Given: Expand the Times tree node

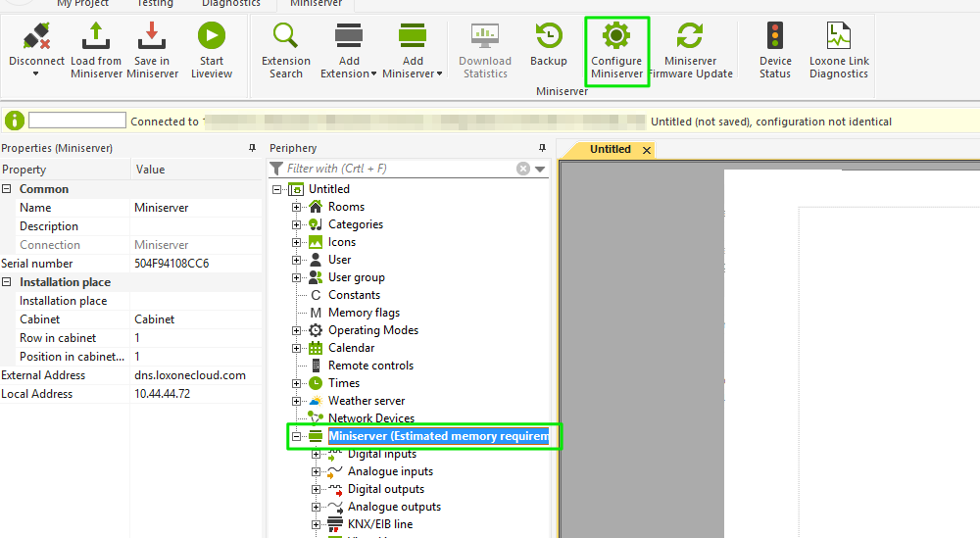Looking at the screenshot, I should tap(296, 383).
